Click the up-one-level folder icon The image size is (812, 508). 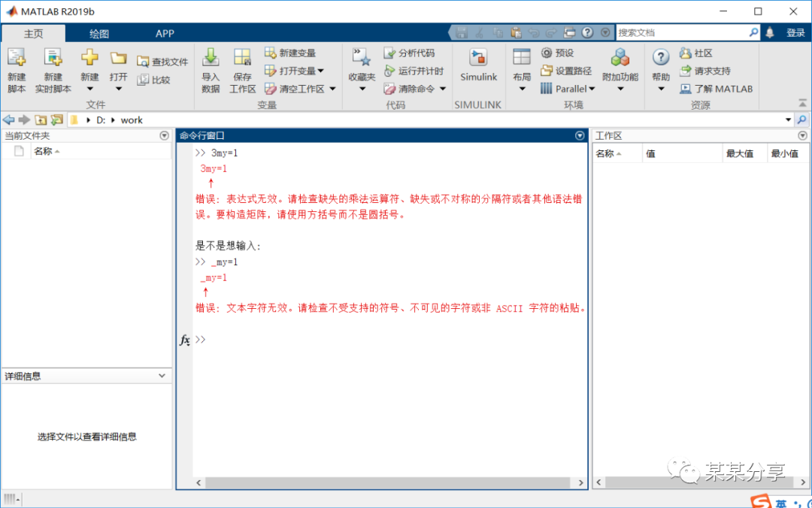41,119
